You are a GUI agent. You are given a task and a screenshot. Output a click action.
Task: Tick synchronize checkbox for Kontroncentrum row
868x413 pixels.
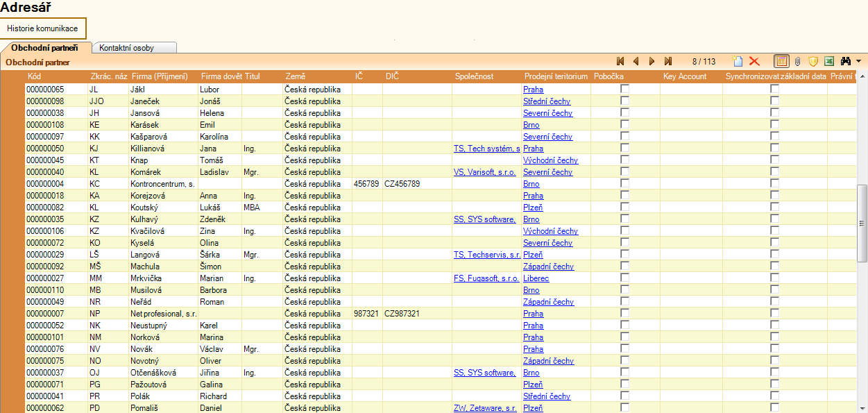point(774,183)
